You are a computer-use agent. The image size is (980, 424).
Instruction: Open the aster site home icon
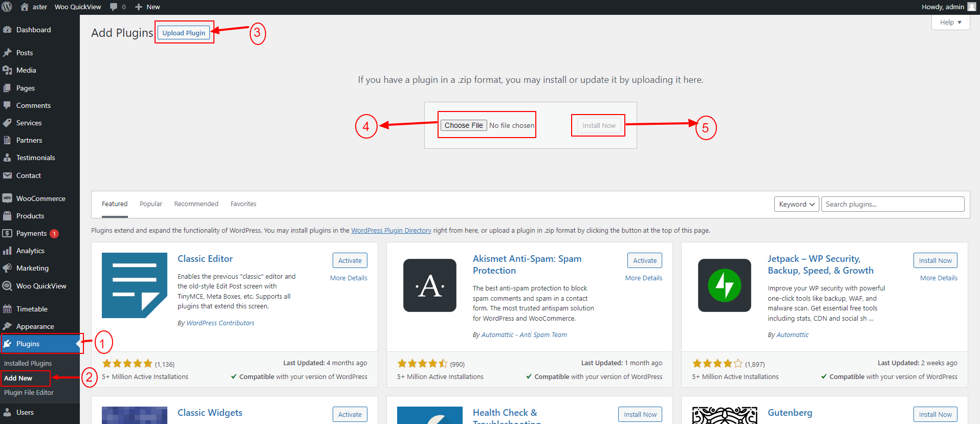coord(24,7)
